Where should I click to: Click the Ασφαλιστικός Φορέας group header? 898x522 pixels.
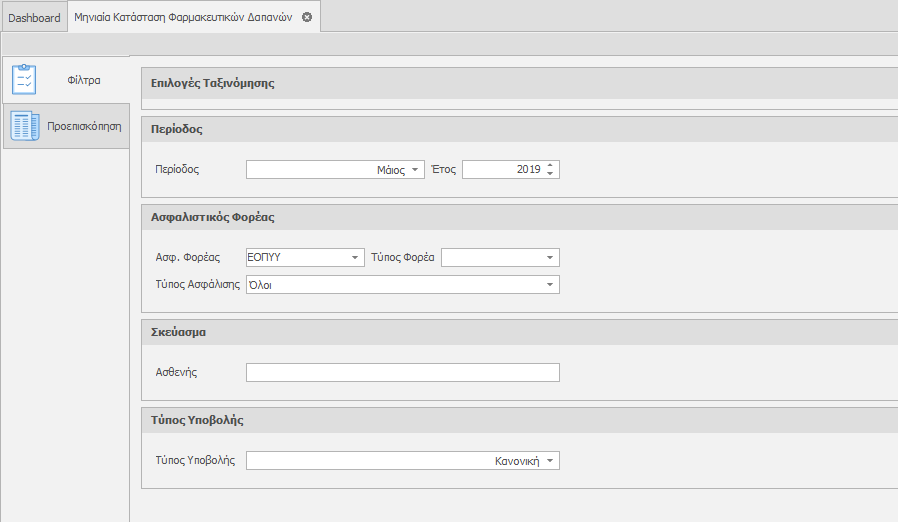tap(212, 216)
